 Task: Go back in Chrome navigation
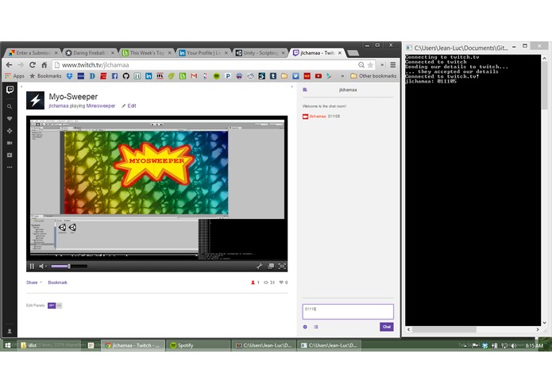[x=10, y=65]
